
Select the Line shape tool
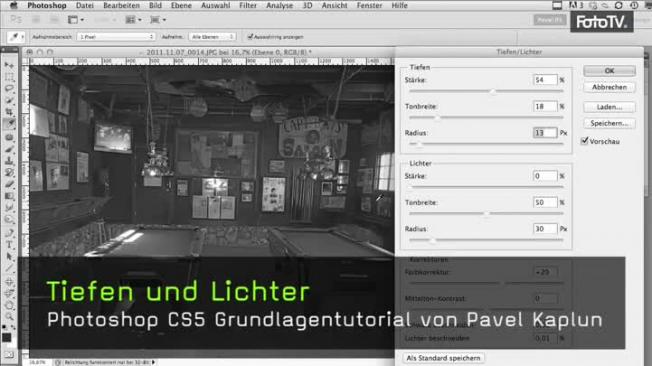point(9,269)
